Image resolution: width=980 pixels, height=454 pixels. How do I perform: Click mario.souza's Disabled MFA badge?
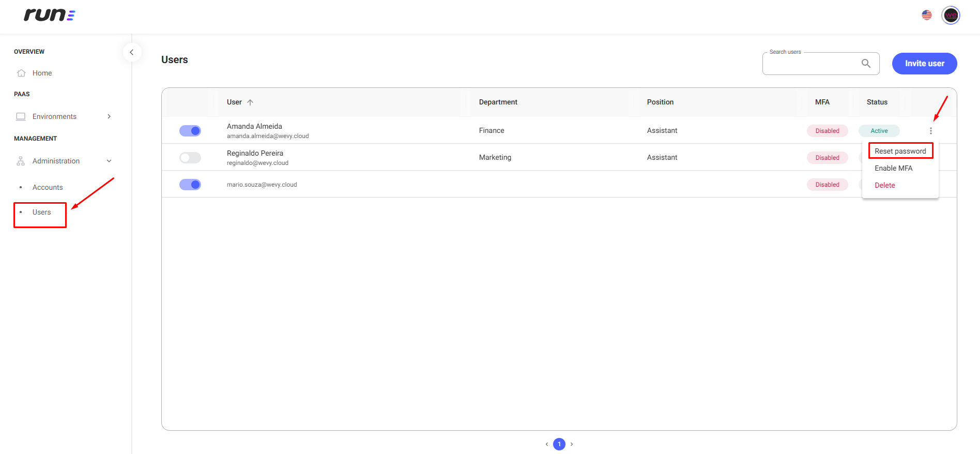click(x=828, y=185)
